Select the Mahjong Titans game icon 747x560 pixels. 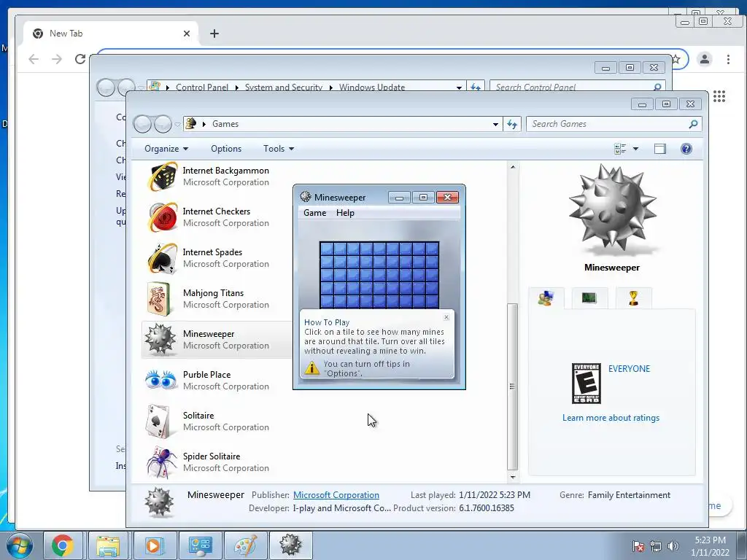159,299
